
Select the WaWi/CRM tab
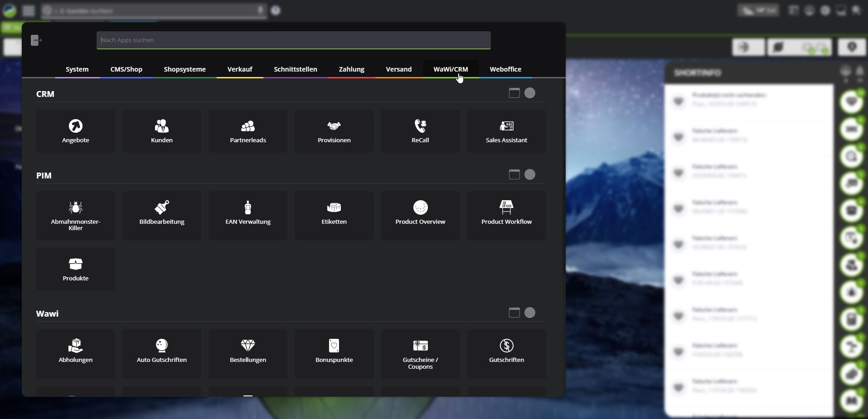point(451,69)
